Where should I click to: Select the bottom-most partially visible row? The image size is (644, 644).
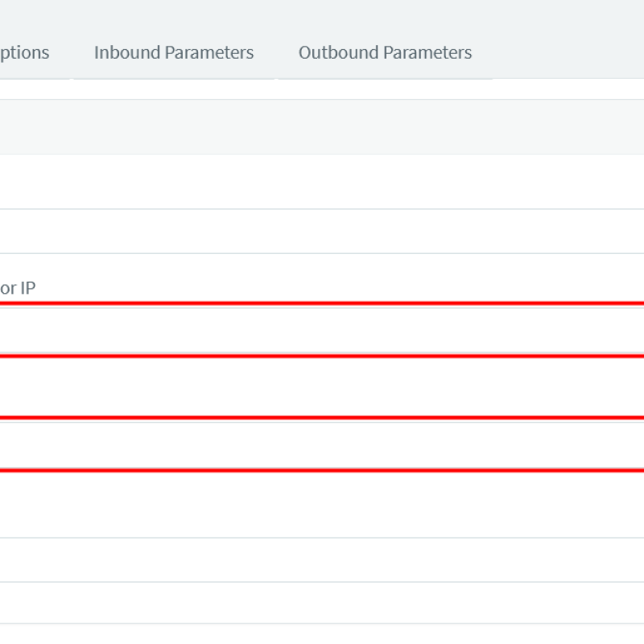(322, 634)
